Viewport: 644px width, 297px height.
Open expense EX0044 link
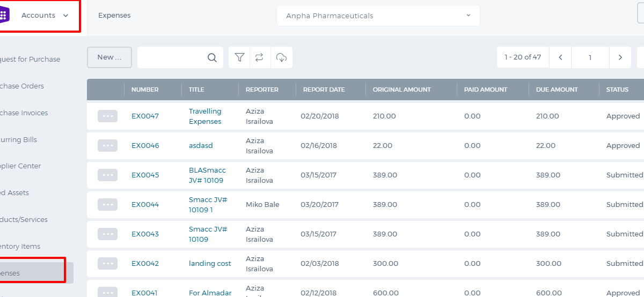145,205
